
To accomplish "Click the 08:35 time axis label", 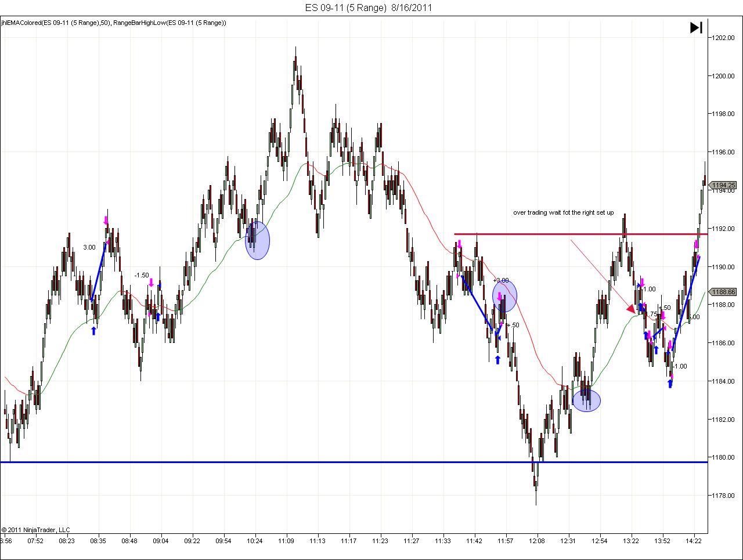I will 98,541.
